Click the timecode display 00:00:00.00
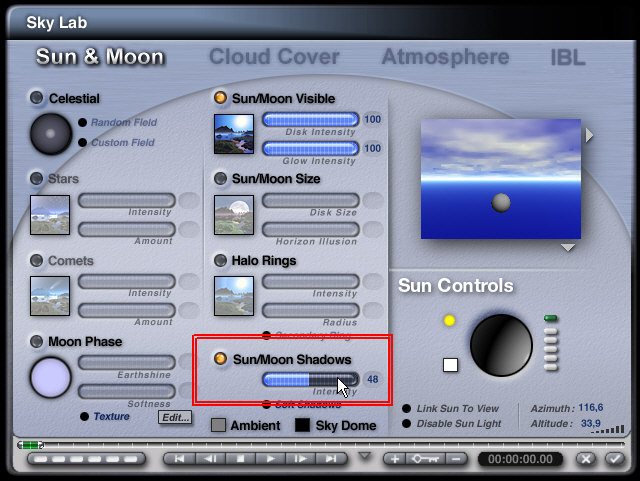640x481 pixels. [520, 459]
